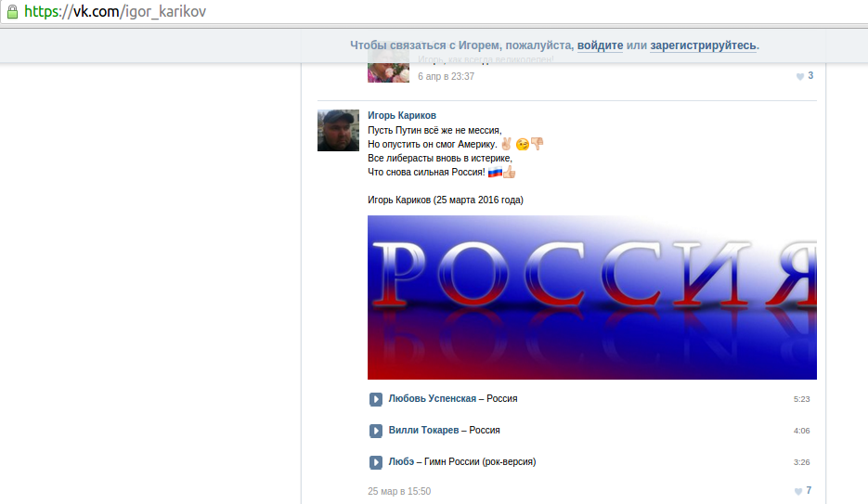Open post timestamp 6 апр в 23:37
The width and height of the screenshot is (868, 504).
click(446, 76)
